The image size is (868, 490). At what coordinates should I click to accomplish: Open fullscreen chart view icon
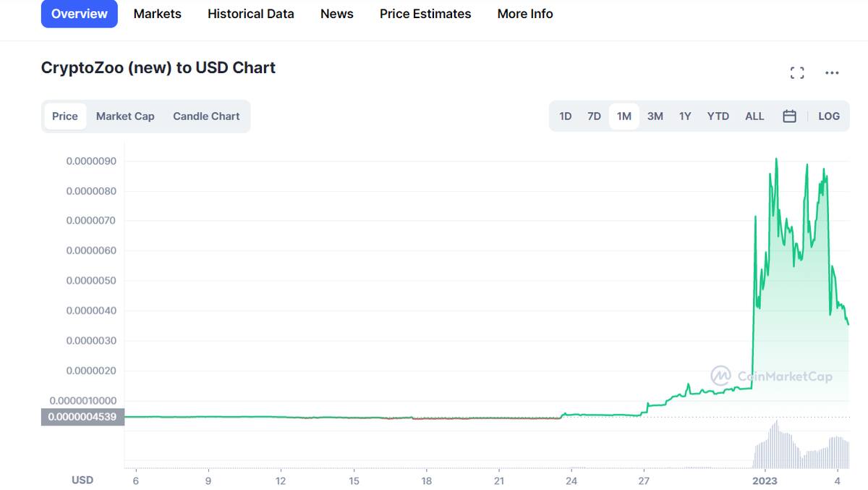click(x=797, y=72)
